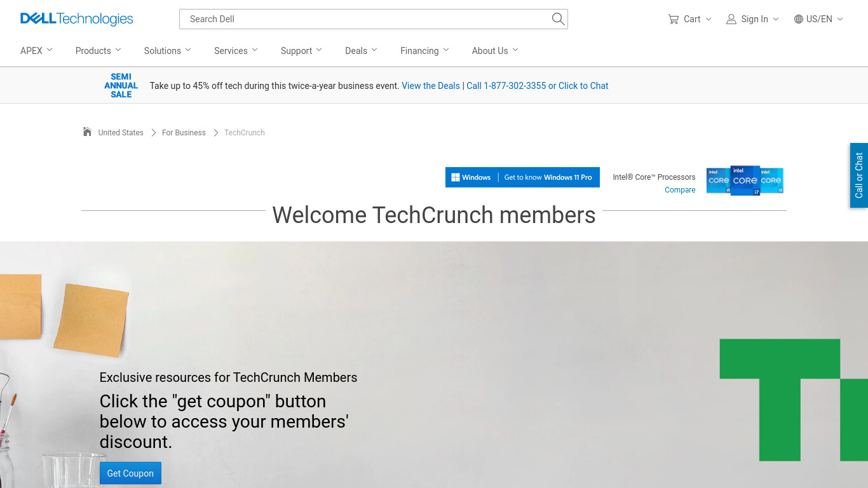Viewport: 868px width, 488px height.
Task: Open the Solutions menu
Action: (168, 51)
